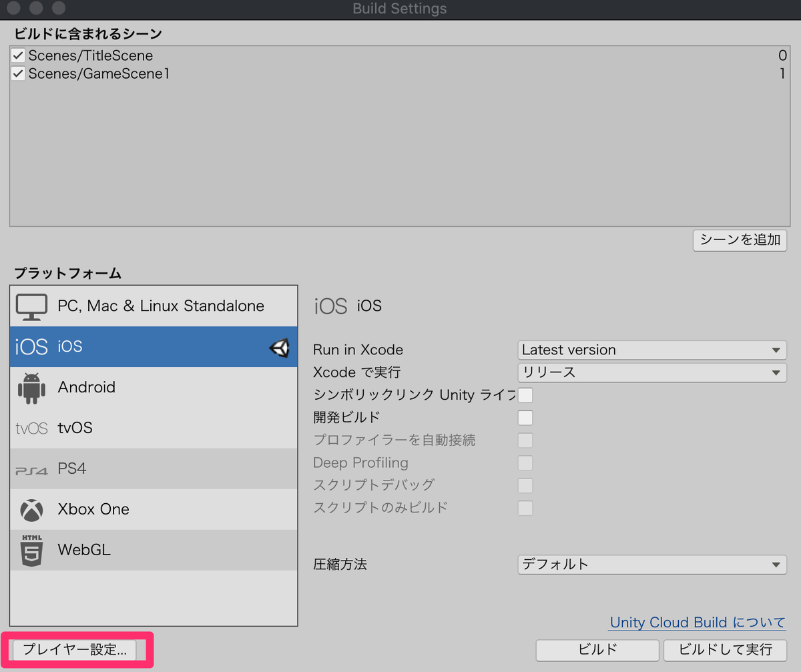Click scene index 0 value
This screenshot has width=801, height=672.
[x=782, y=56]
